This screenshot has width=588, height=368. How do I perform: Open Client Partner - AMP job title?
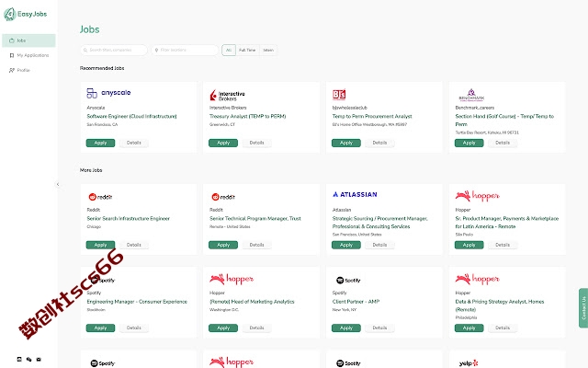356,302
